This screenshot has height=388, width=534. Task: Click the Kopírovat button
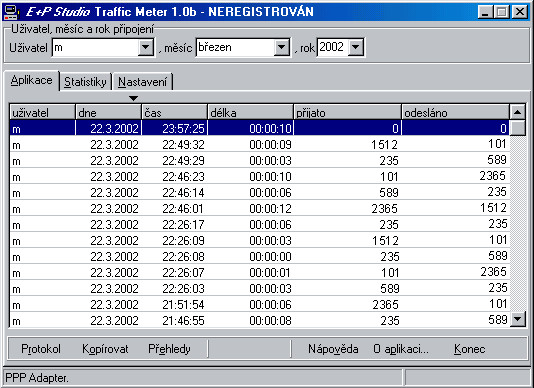coord(105,349)
